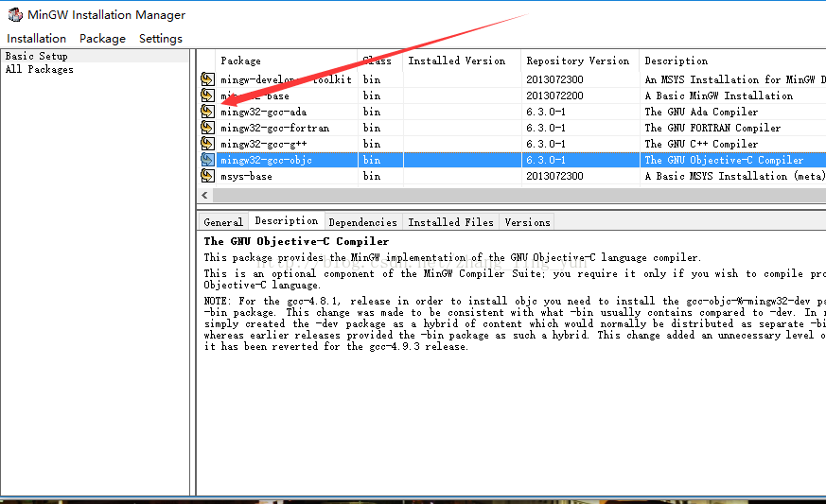Mark the mingw32-gcc-ada package checkbox icon
The width and height of the screenshot is (826, 504).
coord(207,112)
